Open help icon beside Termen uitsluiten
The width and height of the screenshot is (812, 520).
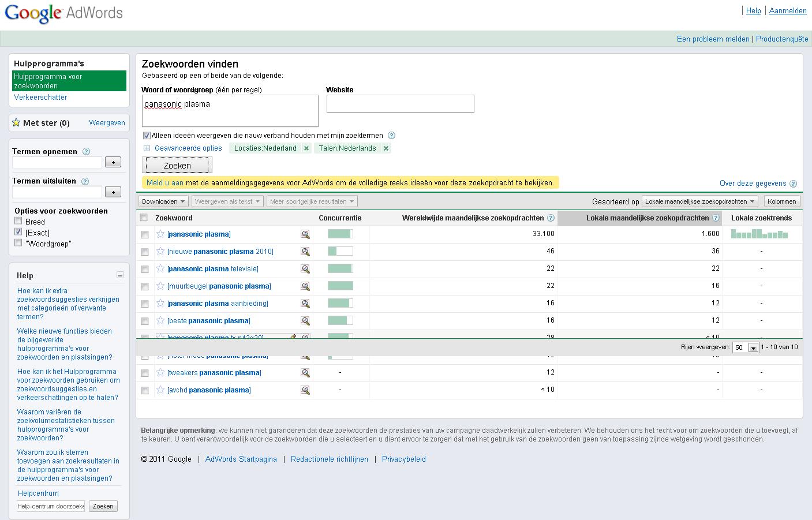click(x=85, y=181)
